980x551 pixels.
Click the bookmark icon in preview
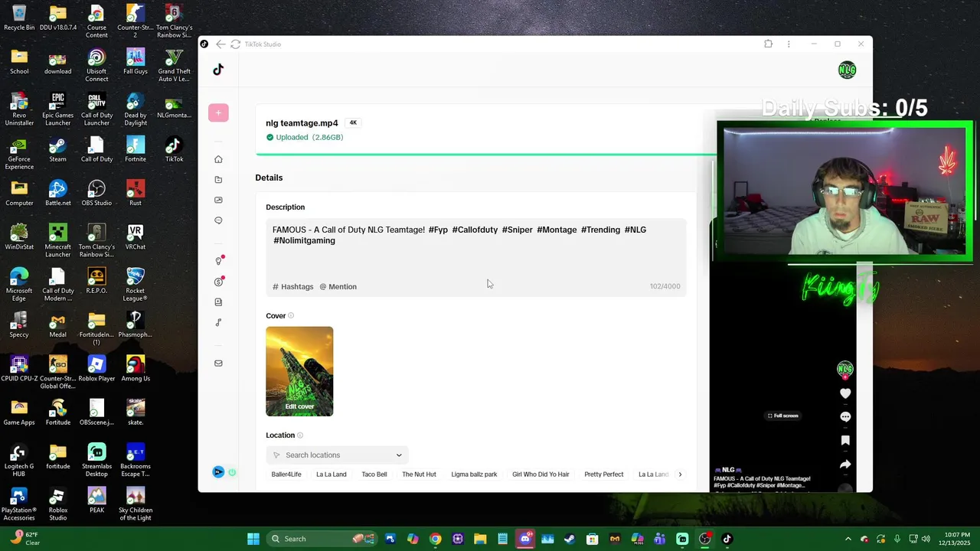pyautogui.click(x=845, y=441)
